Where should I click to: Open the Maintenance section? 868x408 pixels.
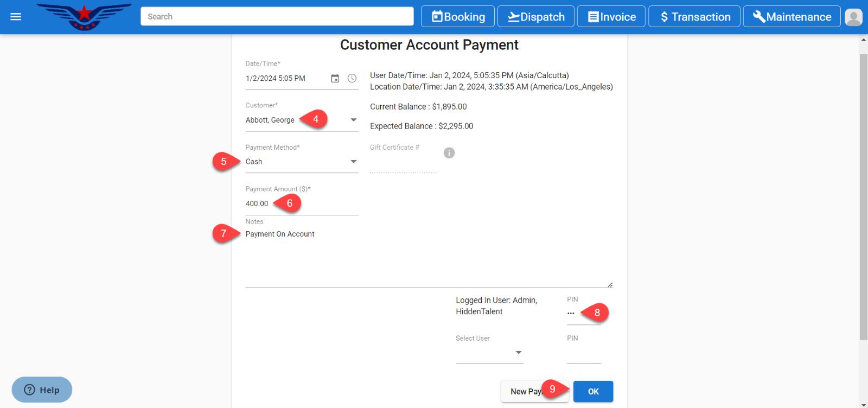(x=792, y=17)
